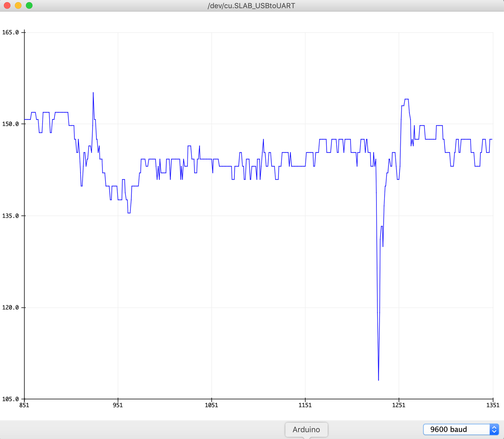Click the 1251 x-axis label
This screenshot has width=504, height=439.
point(399,405)
